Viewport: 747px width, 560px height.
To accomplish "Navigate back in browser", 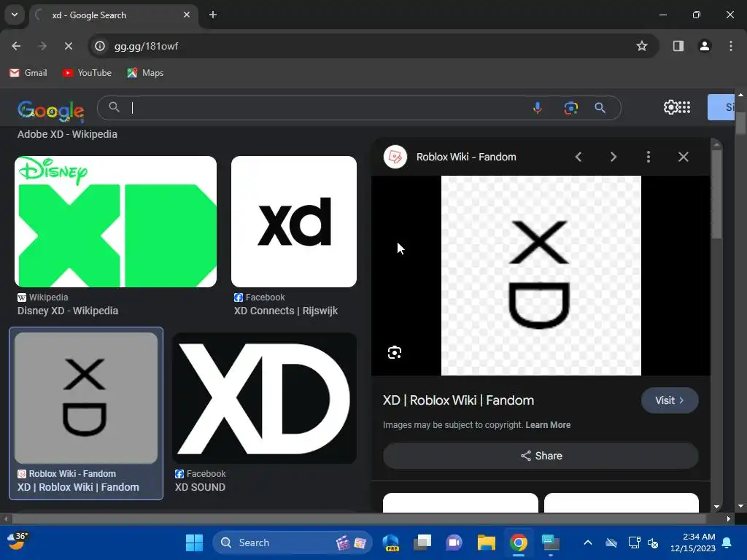I will (x=16, y=46).
